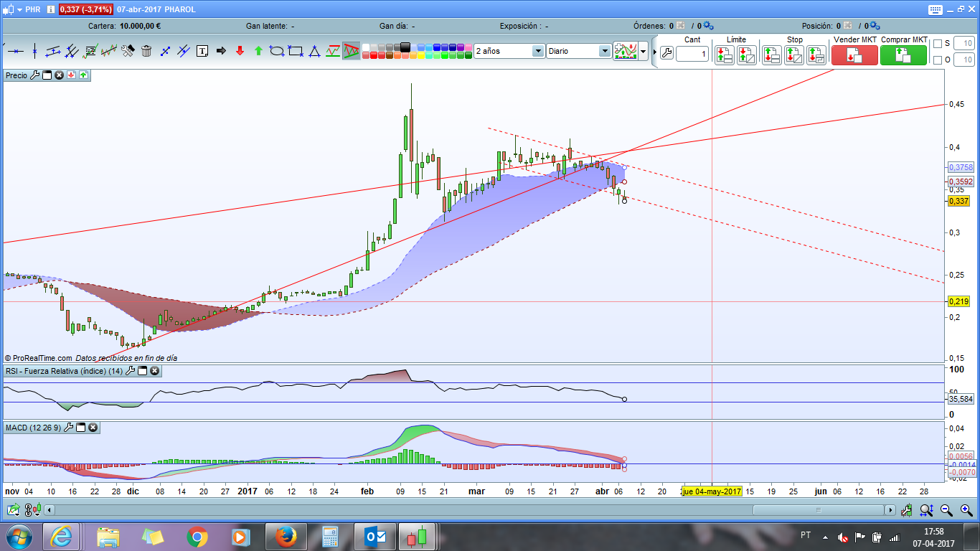Close the MACD indicator panel
This screenshot has width=980, height=551.
coord(93,428)
